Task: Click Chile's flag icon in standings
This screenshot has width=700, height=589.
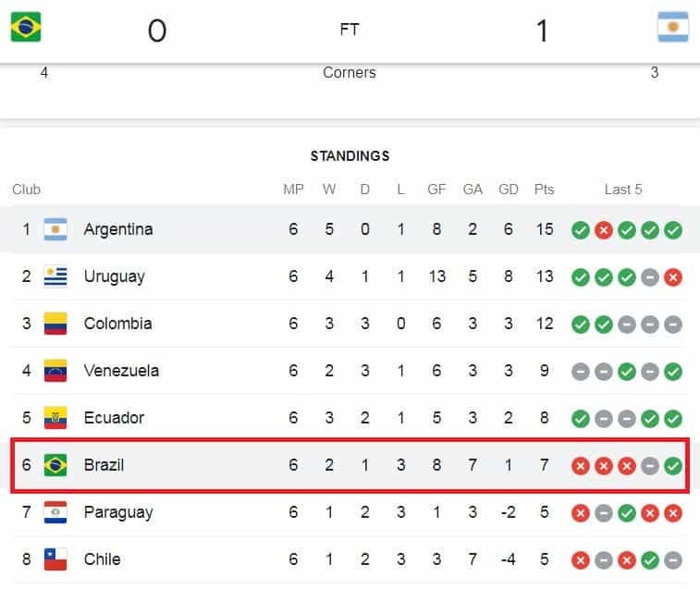Action: point(55,559)
